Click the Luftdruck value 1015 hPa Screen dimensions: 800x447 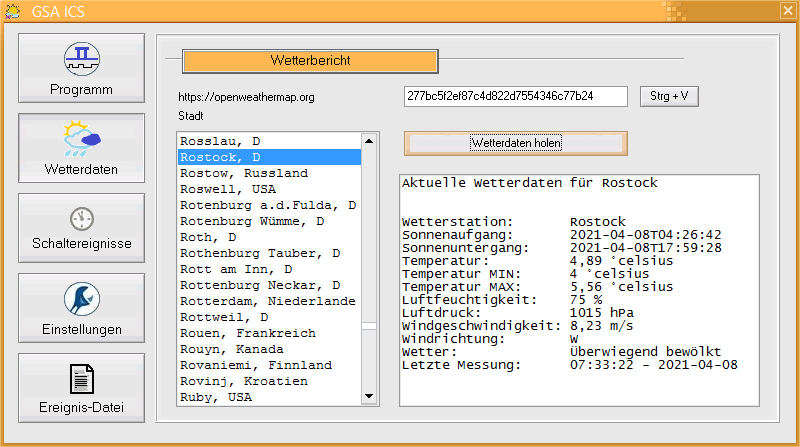[x=602, y=313]
